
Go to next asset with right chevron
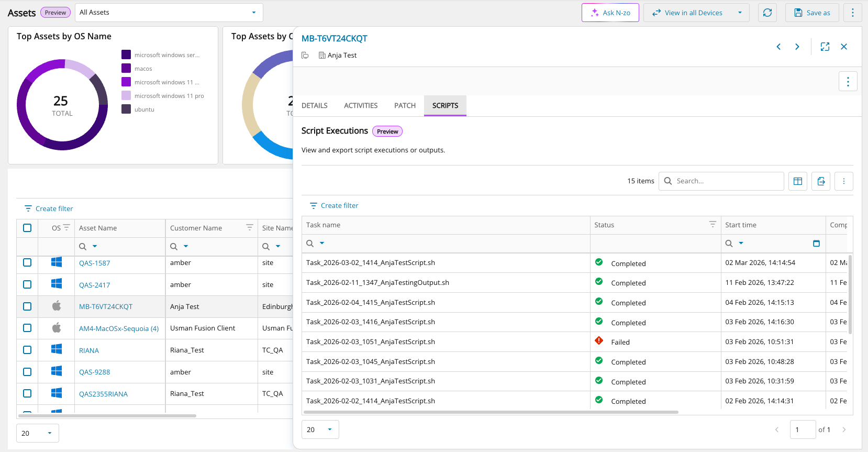tap(797, 47)
